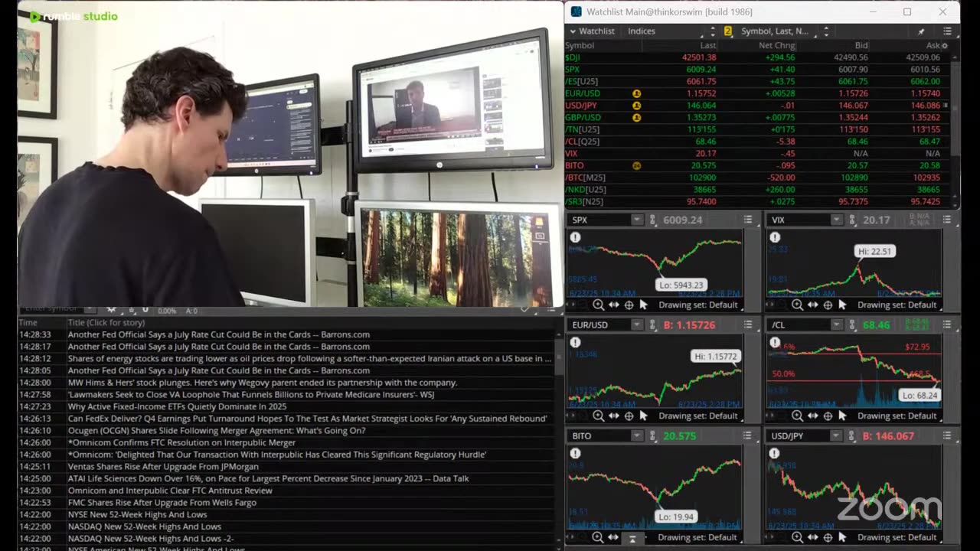Open Hims & Hers stock plunges news story
The image size is (980, 551).
[263, 383]
